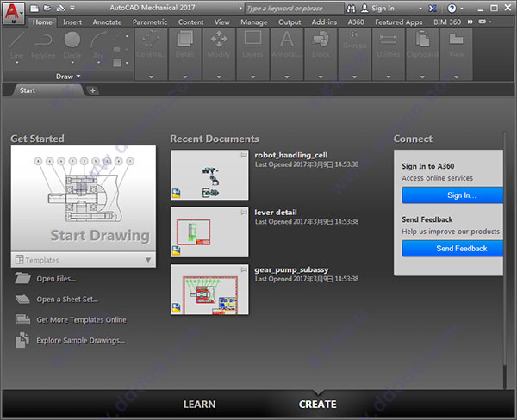
Task: Pin the gear_pump_subassy document
Action: coord(244,269)
